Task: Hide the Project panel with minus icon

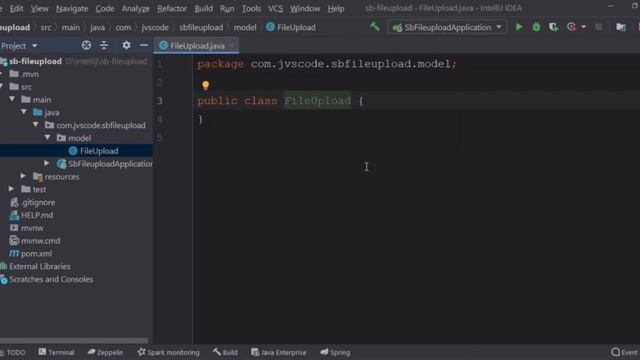Action: [x=144, y=45]
